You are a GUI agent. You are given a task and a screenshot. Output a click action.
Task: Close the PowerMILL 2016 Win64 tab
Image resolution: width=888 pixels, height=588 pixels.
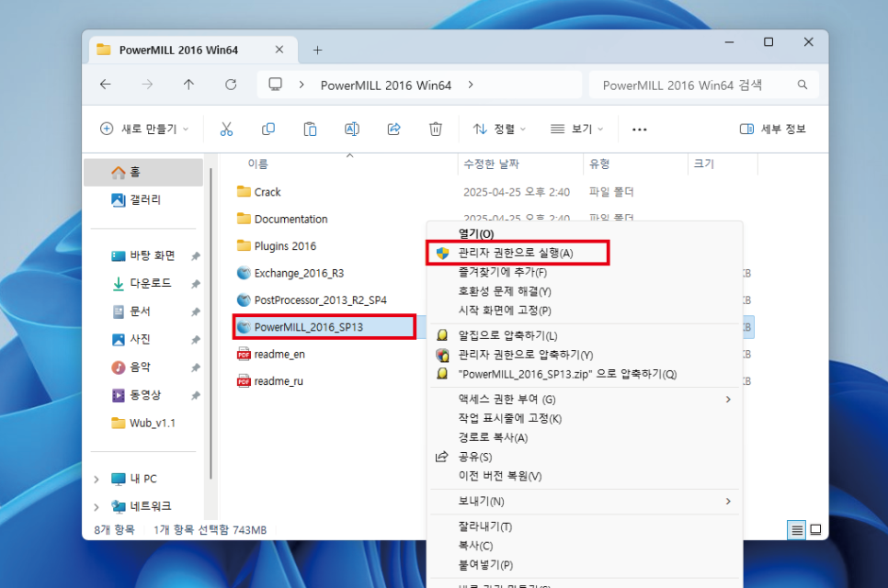[279, 50]
